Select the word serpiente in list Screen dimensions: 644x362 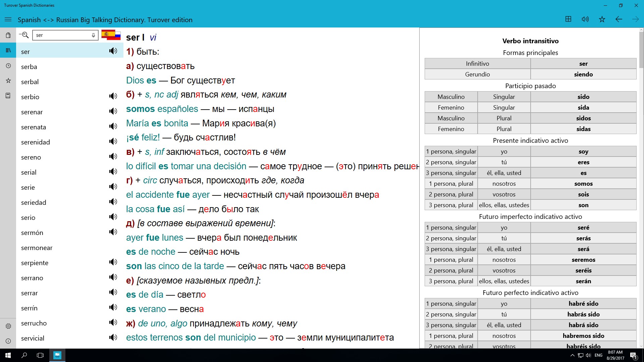pos(35,263)
